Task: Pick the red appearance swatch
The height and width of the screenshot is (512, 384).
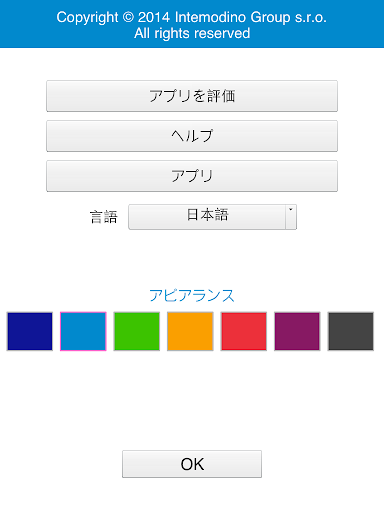Action: tap(244, 331)
